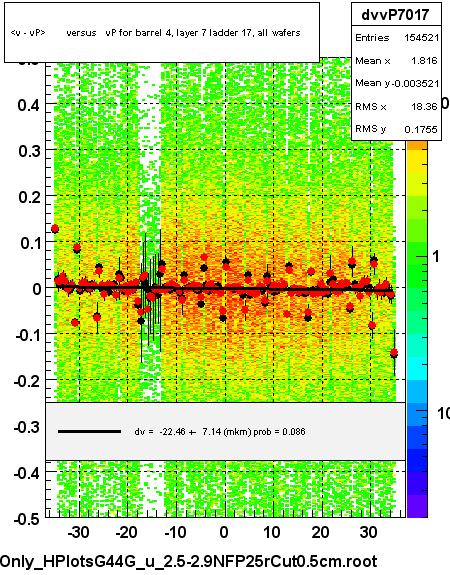The height and width of the screenshot is (575, 450).
Task: Click the y-axis label 0.1
Action: click(x=29, y=243)
